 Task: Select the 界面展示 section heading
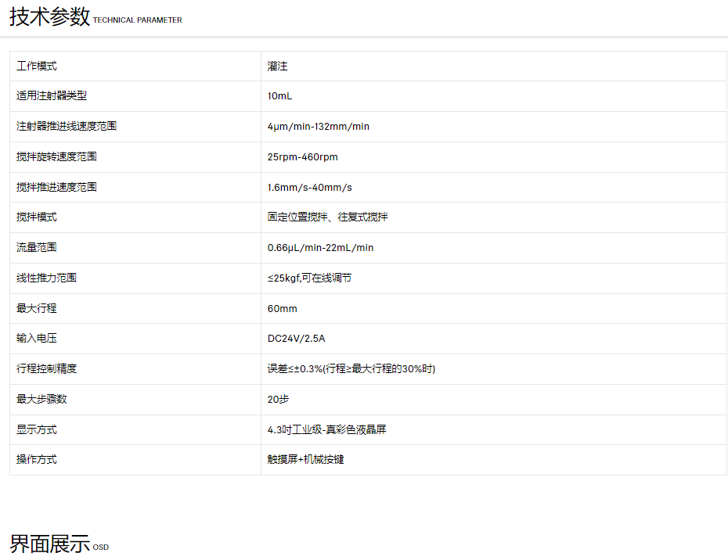pyautogui.click(x=49, y=544)
